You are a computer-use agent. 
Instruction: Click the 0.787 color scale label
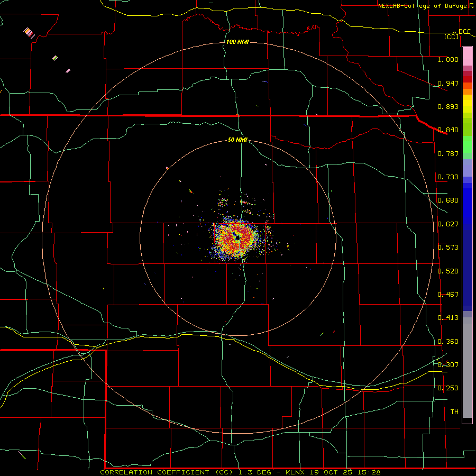(x=448, y=153)
